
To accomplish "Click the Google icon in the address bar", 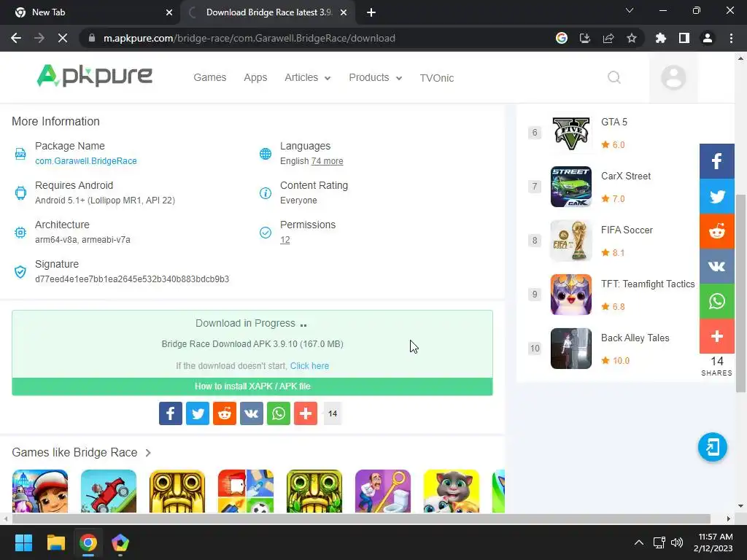I will tap(562, 38).
